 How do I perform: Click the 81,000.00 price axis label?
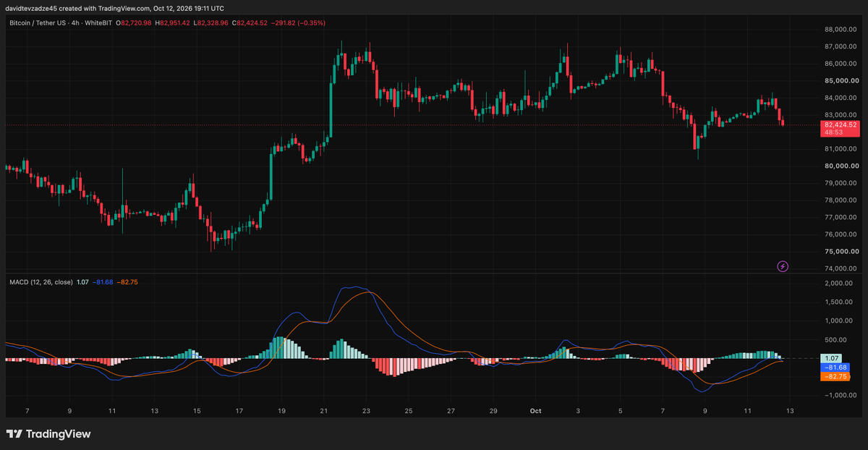(x=841, y=149)
